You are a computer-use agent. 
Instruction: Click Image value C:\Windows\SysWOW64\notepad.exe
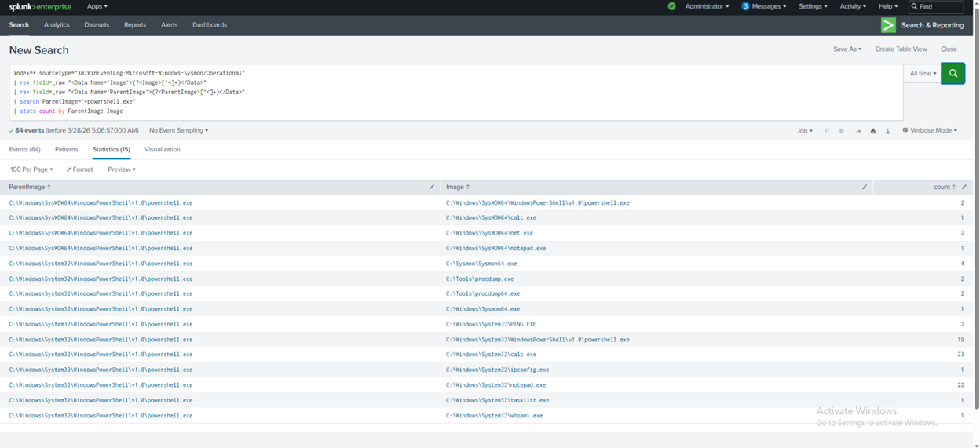(x=495, y=248)
